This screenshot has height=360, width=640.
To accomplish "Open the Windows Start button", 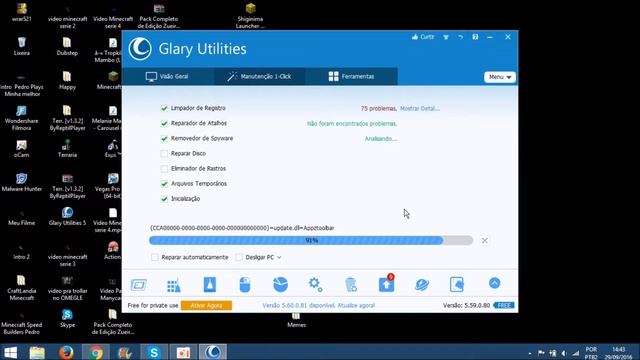I will point(10,352).
